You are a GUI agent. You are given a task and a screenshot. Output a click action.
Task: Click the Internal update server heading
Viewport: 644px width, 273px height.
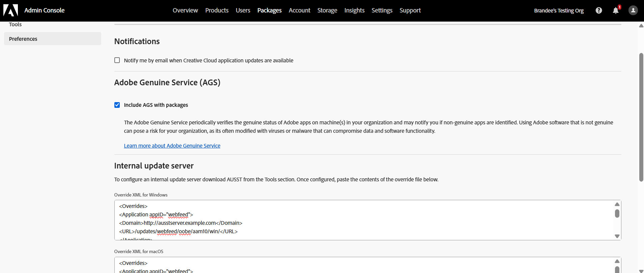tap(154, 166)
